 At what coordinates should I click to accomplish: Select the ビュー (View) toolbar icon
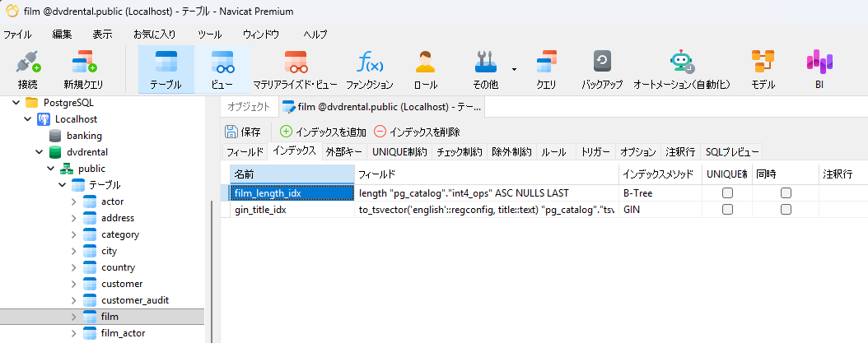click(x=222, y=62)
